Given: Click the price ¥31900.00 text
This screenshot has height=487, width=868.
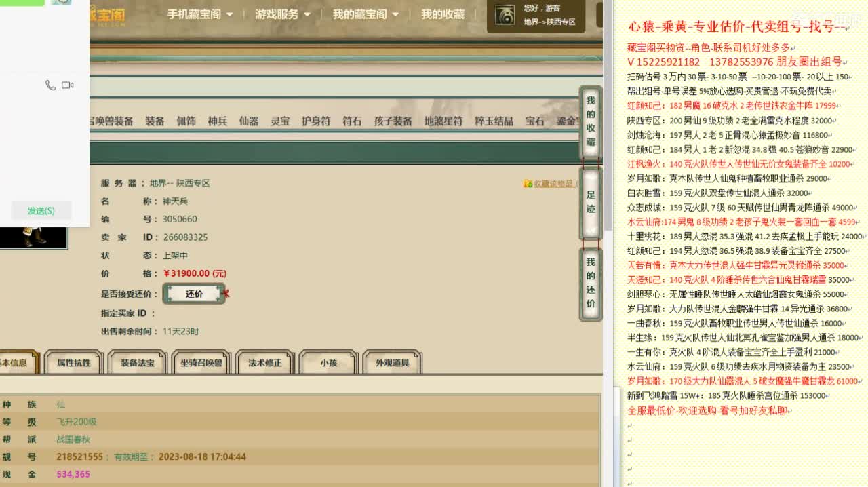Looking at the screenshot, I should (195, 273).
